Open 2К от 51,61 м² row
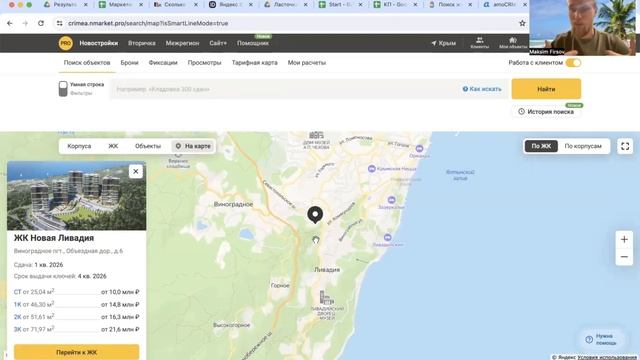 click(76, 317)
